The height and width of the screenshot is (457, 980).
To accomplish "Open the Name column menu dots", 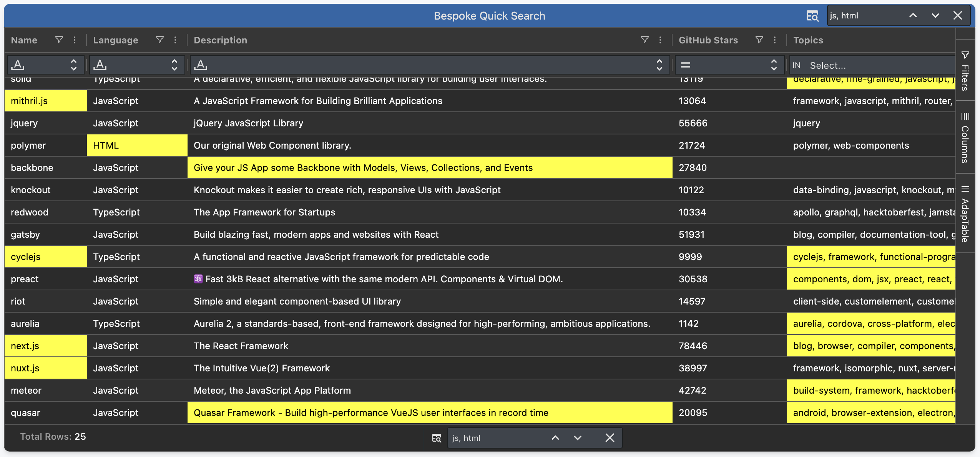I will click(75, 40).
